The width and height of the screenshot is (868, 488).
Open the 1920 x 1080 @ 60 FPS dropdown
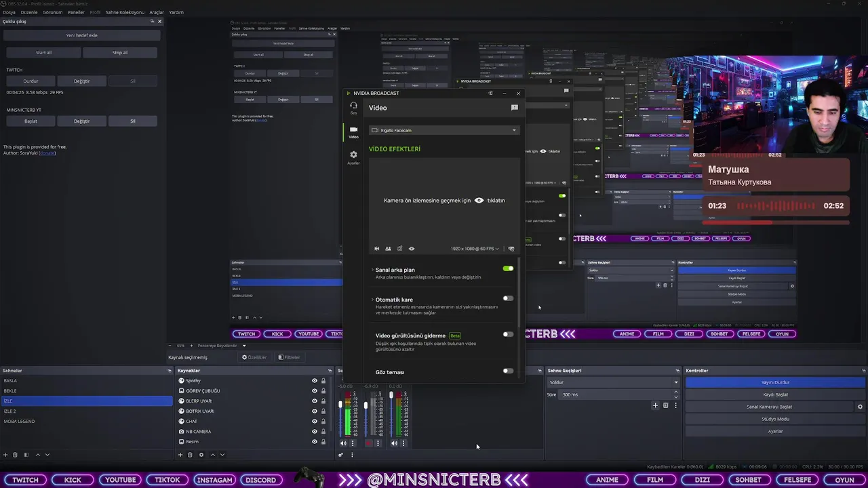tap(474, 249)
